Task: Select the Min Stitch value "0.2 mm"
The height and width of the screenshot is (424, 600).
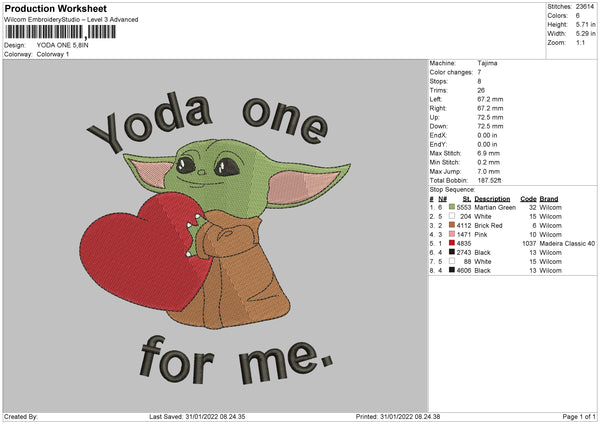Action: click(489, 162)
